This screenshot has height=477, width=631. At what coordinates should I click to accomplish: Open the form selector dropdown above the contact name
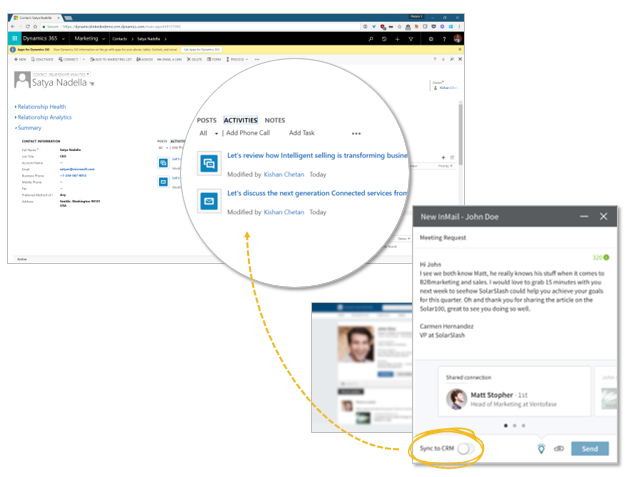pos(61,74)
